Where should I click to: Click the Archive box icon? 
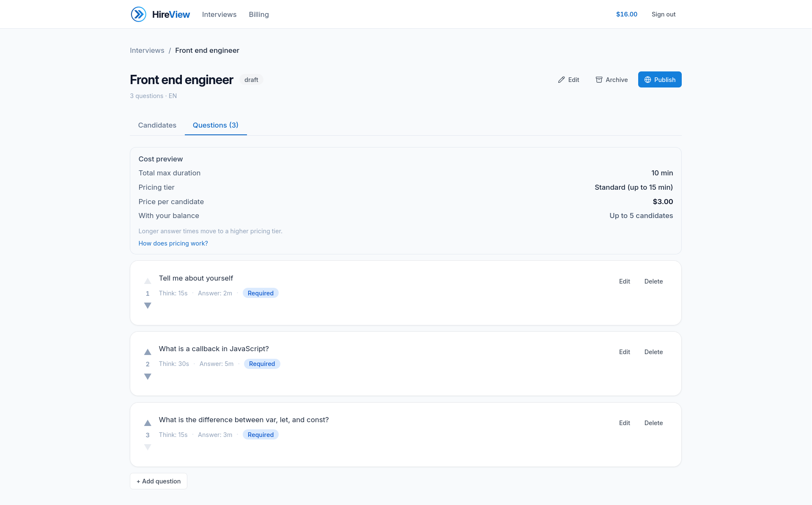(599, 79)
